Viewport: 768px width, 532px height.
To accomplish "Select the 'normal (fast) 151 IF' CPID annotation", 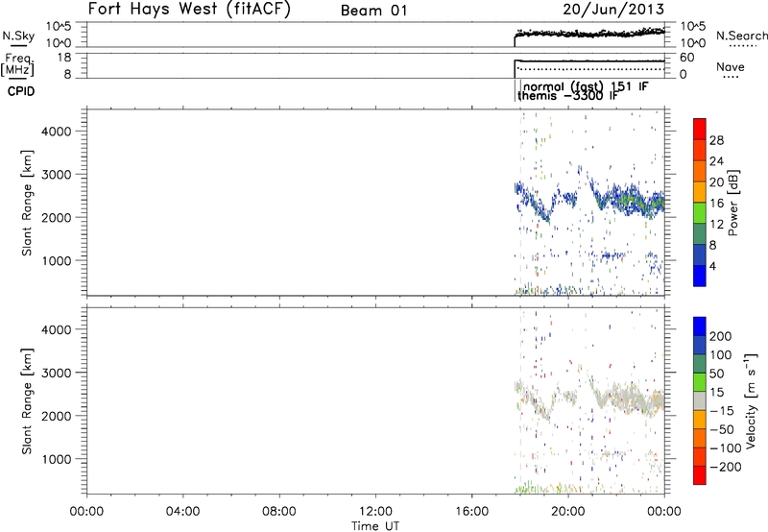I will coord(586,86).
